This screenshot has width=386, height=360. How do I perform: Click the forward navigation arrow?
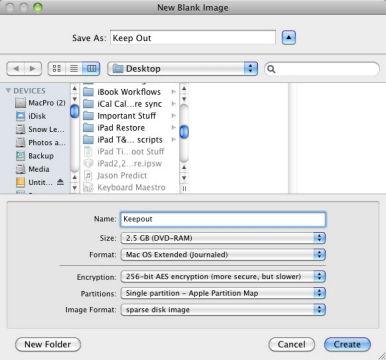[33, 69]
